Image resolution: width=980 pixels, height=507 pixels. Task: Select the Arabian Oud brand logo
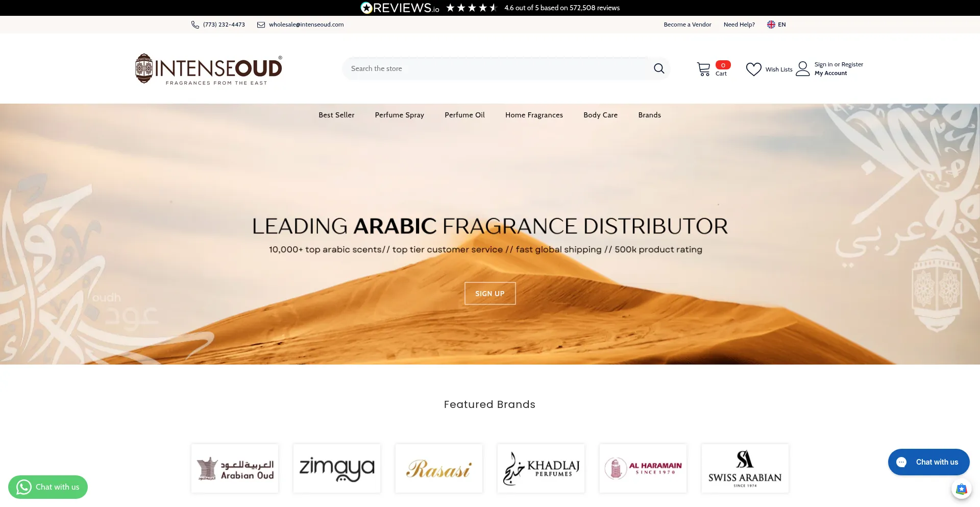[x=235, y=469]
